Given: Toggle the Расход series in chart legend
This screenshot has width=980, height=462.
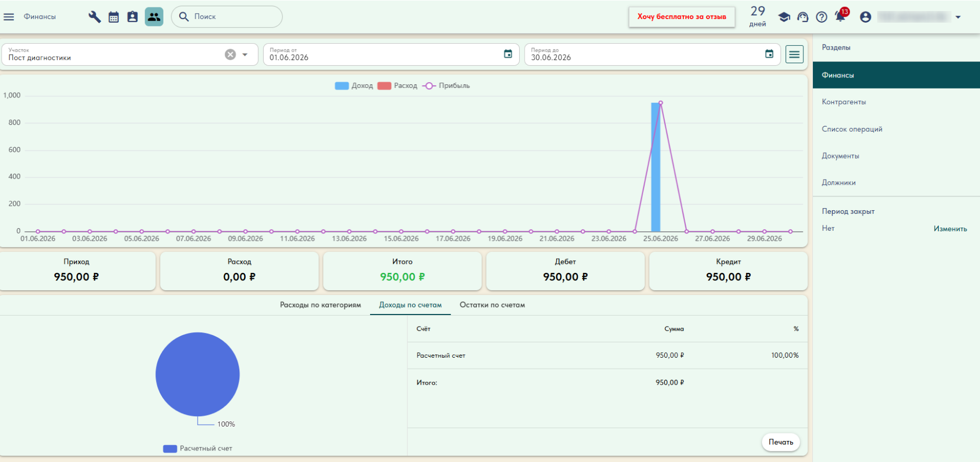Looking at the screenshot, I should (397, 86).
